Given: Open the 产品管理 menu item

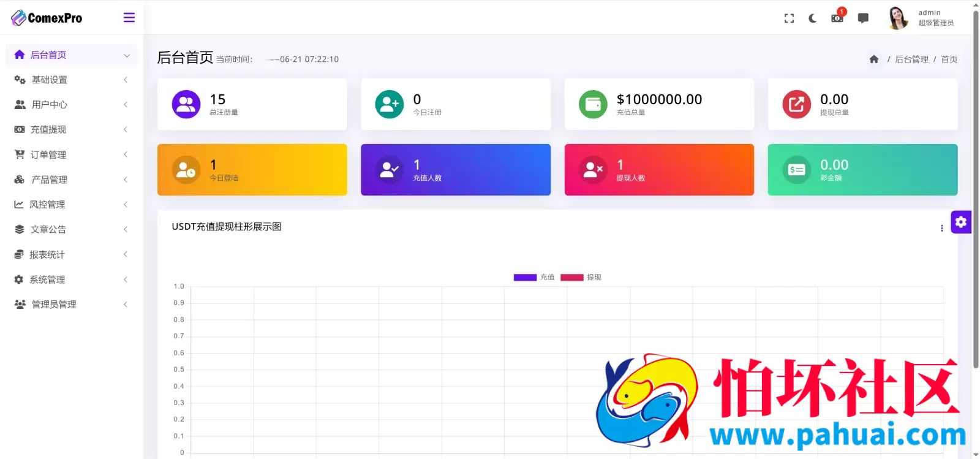Looking at the screenshot, I should (x=72, y=180).
